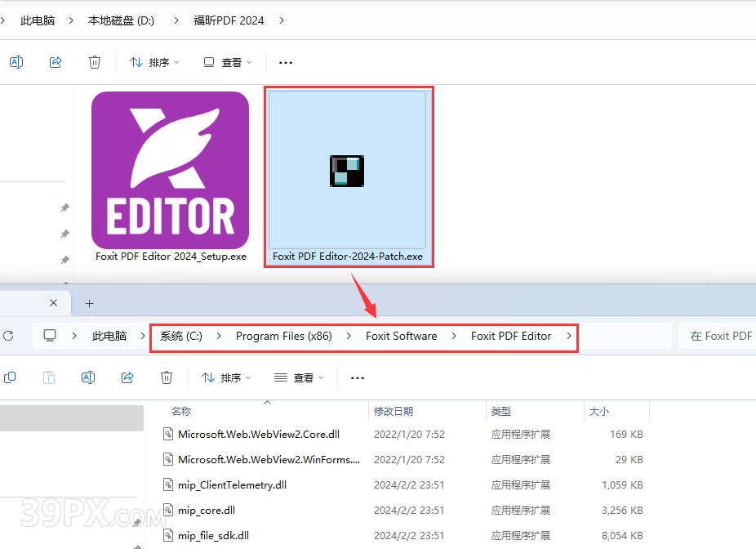This screenshot has width=756, height=549.
Task: Open 排序 sort dropdown in upper window
Action: tap(154, 62)
